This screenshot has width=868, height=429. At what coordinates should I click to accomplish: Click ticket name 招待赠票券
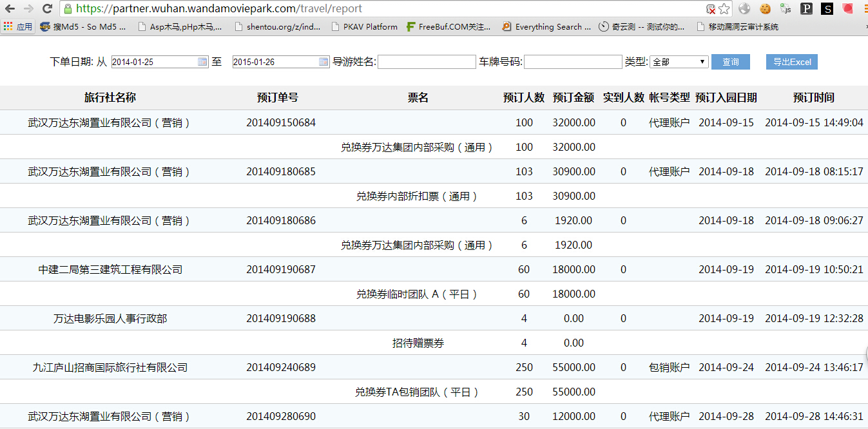pos(418,343)
